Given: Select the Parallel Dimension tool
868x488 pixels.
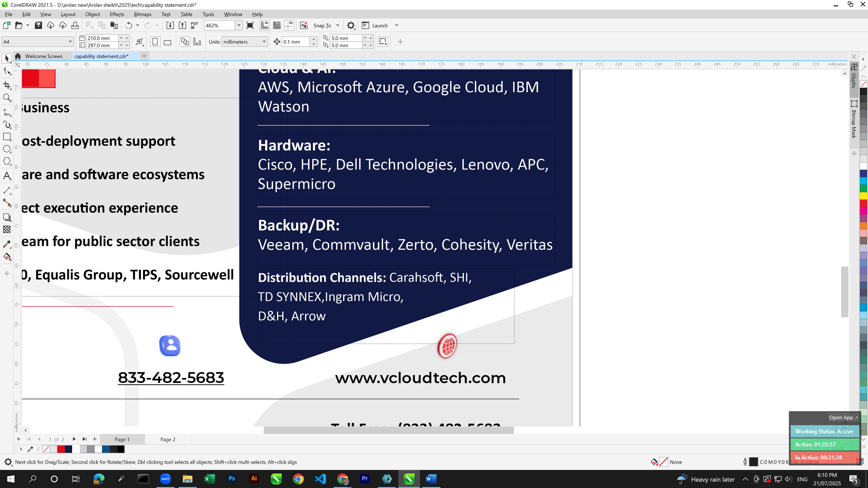Looking at the screenshot, I should pos(7,190).
